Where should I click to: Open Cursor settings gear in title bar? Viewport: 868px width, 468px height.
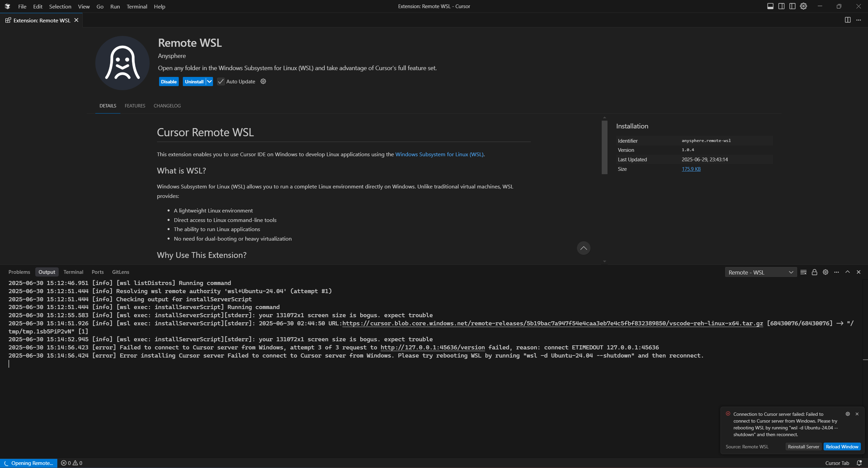coord(804,6)
